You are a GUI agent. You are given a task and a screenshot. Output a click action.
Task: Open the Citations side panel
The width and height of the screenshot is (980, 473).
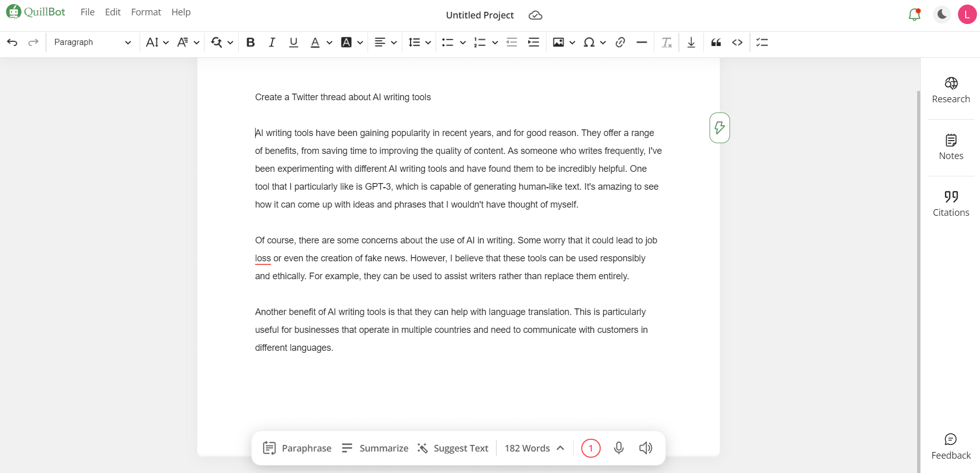click(x=951, y=204)
